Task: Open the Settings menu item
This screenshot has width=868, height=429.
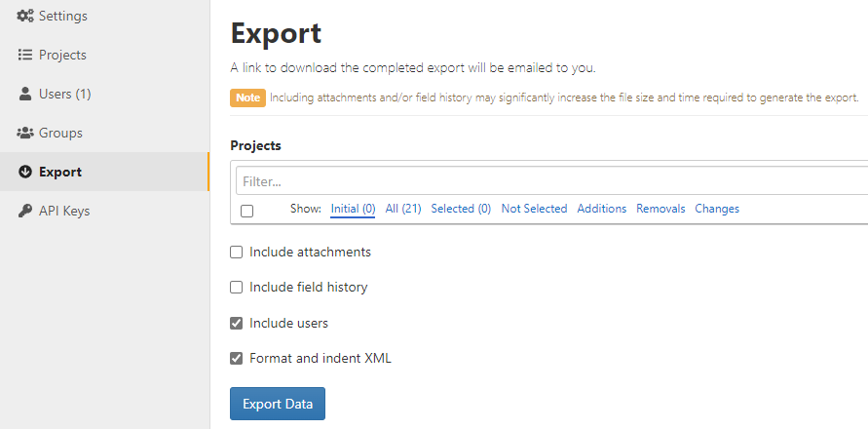Action: coord(104,16)
